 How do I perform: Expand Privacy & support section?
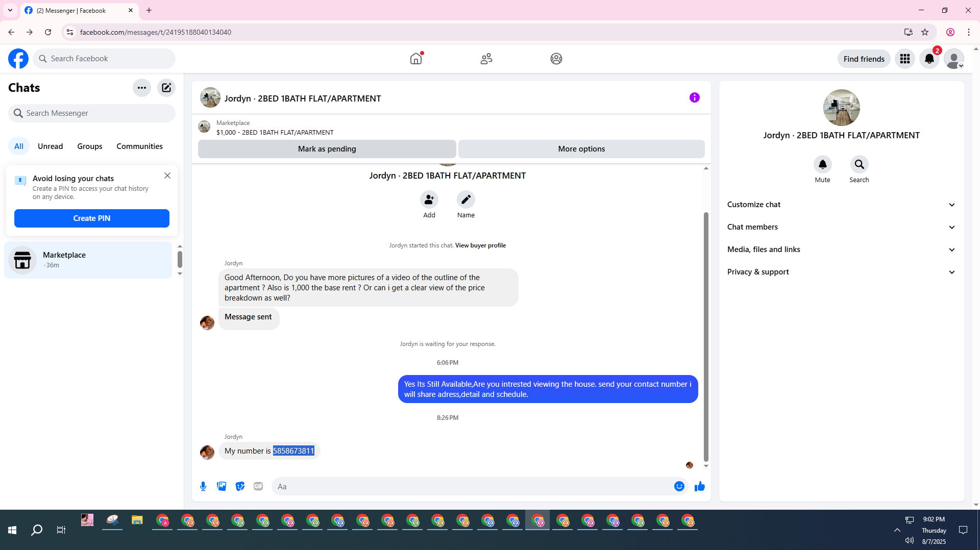[x=841, y=272]
